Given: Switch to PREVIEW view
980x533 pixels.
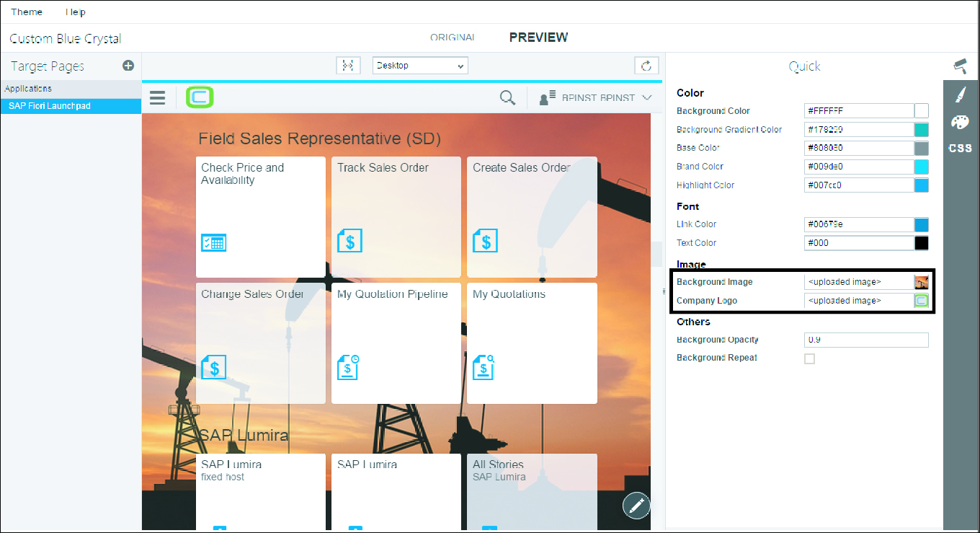Looking at the screenshot, I should tap(538, 38).
